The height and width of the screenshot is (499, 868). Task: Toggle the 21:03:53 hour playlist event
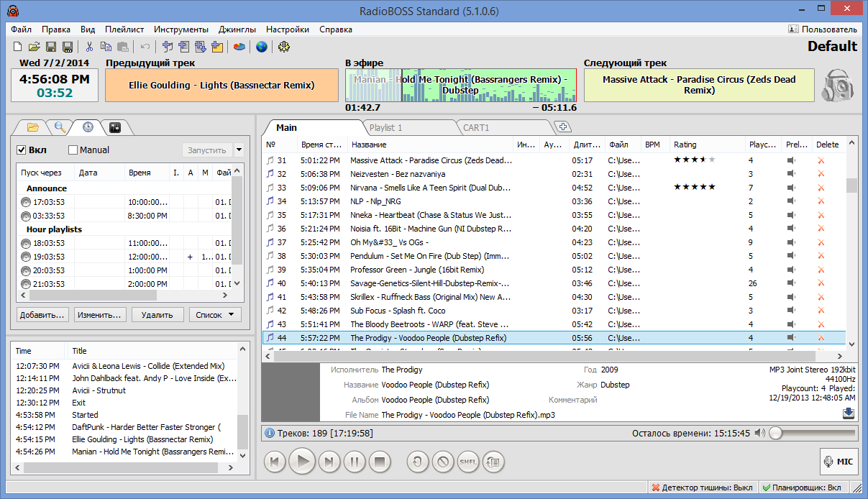pos(26,284)
